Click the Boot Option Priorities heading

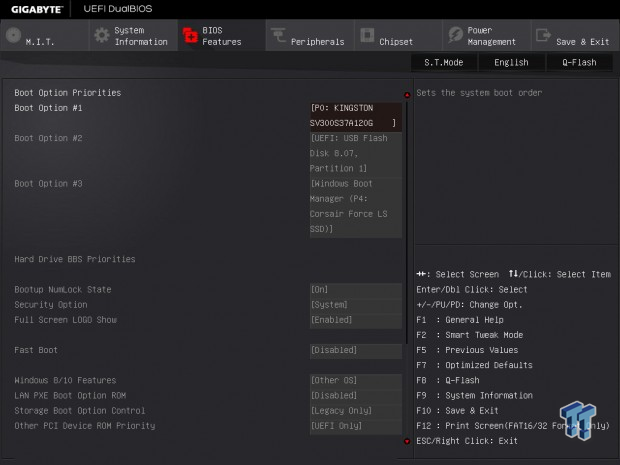point(68,93)
